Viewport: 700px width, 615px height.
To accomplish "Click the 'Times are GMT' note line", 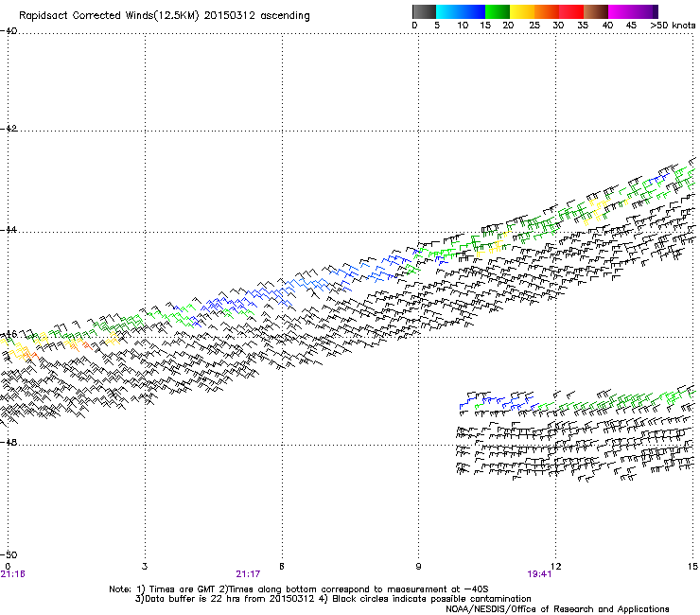I will tap(299, 589).
